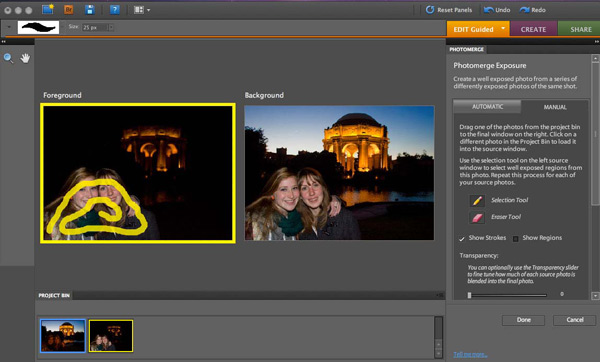600x362 pixels.
Task: Click the Transparency slider track
Action: click(x=508, y=295)
